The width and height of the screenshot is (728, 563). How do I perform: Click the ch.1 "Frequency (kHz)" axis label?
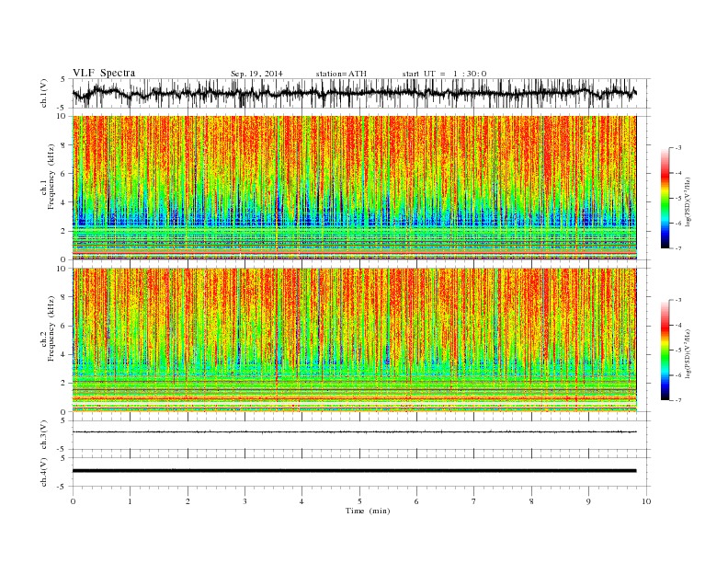[51, 177]
